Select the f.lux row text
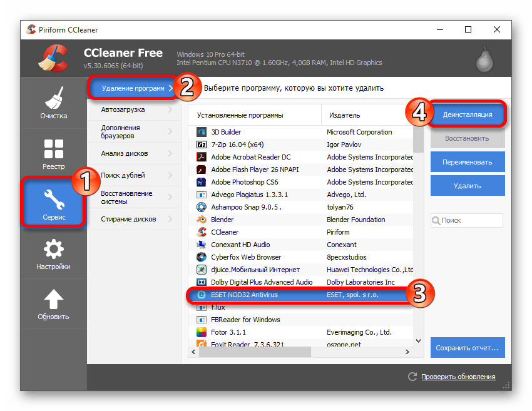This screenshot has height=411, width=532. pyautogui.click(x=218, y=307)
